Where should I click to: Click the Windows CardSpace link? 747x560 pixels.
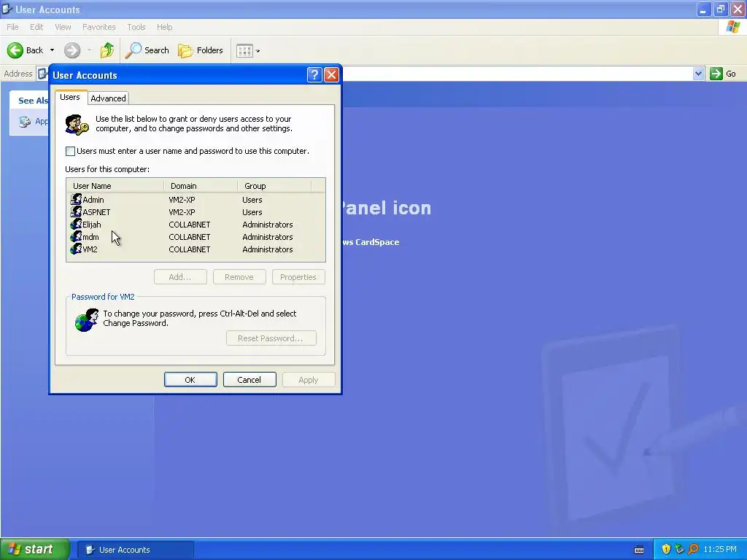point(371,242)
